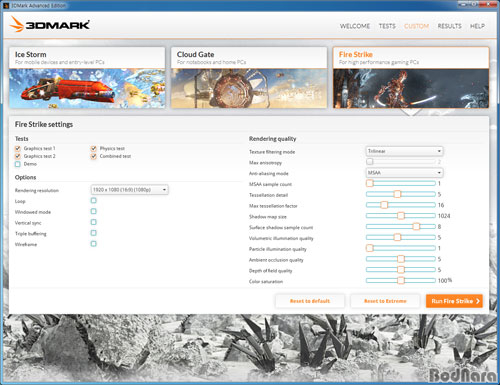
Task: Click the Shadow map size slider handle
Action: pyautogui.click(x=401, y=216)
